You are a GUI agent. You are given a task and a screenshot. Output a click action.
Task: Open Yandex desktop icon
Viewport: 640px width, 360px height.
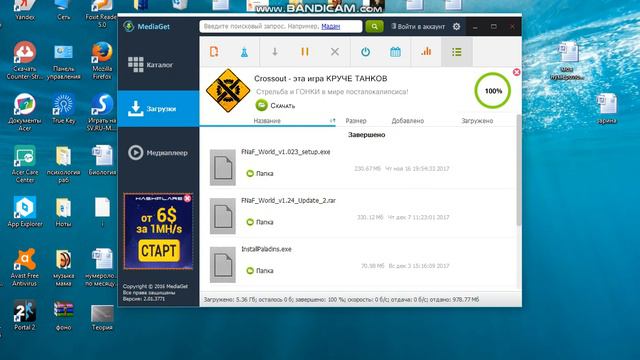24,10
